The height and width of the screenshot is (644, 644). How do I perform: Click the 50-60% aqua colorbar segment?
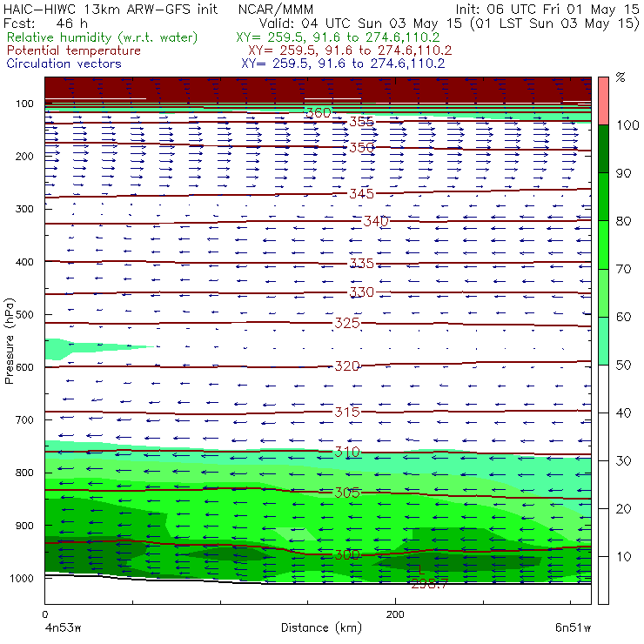pyautogui.click(x=603, y=341)
